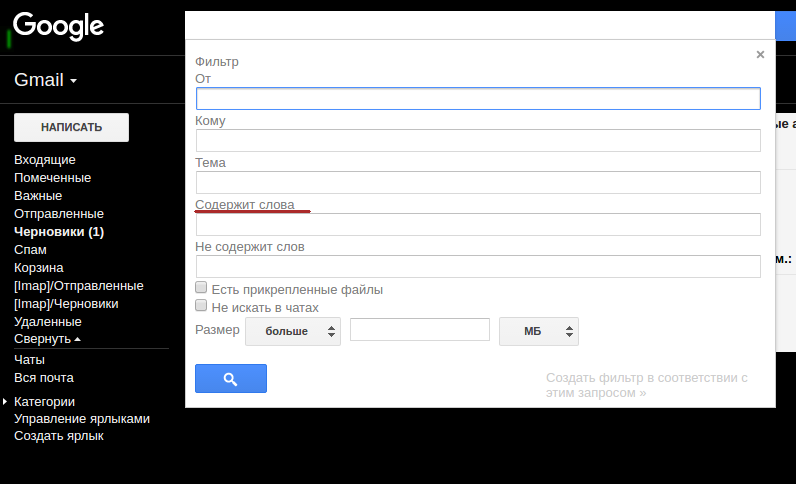Open the Входящие folder
The height and width of the screenshot is (484, 796).
coord(44,159)
